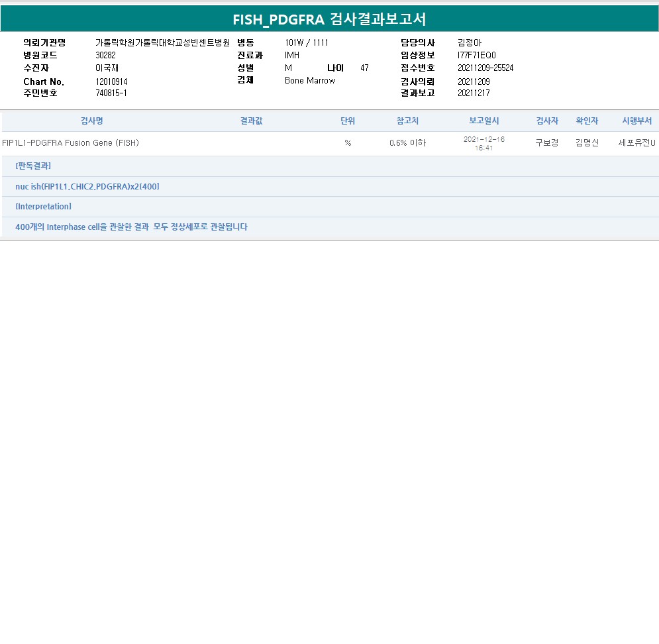Click nuc ish(FIP1L1,CHIC2,PDGFRA)x2[400] result line
The width and height of the screenshot is (659, 644).
point(87,187)
